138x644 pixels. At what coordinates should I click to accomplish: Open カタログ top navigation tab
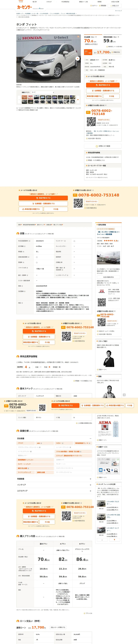(49, 2)
